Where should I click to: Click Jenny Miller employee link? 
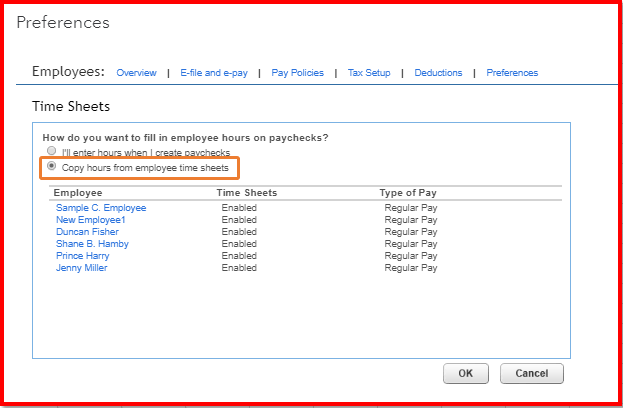81,268
